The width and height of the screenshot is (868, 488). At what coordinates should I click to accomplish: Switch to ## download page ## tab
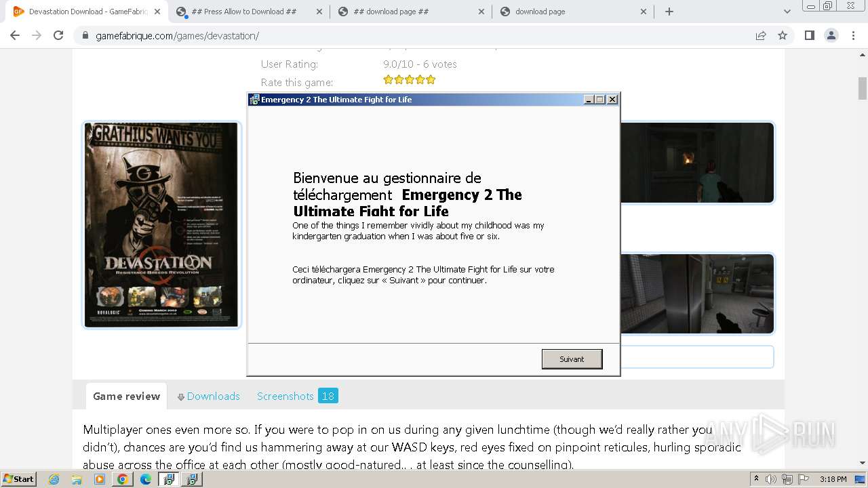(411, 12)
